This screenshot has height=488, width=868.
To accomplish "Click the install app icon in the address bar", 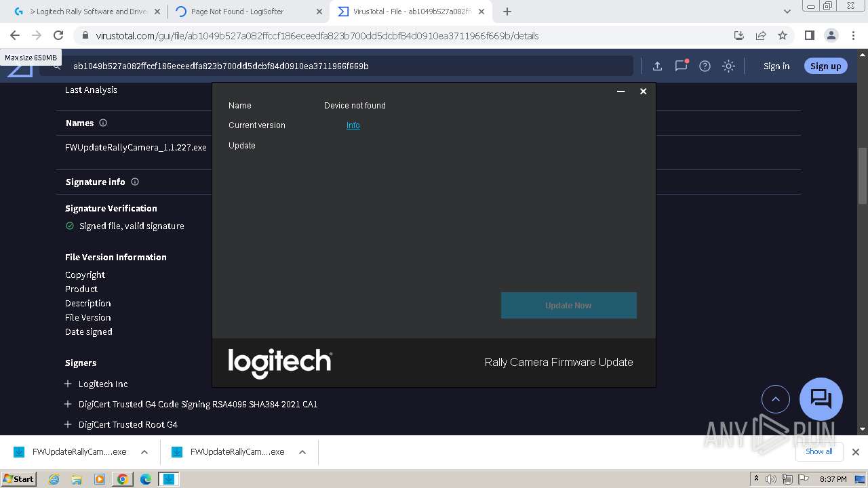I will click(x=739, y=35).
